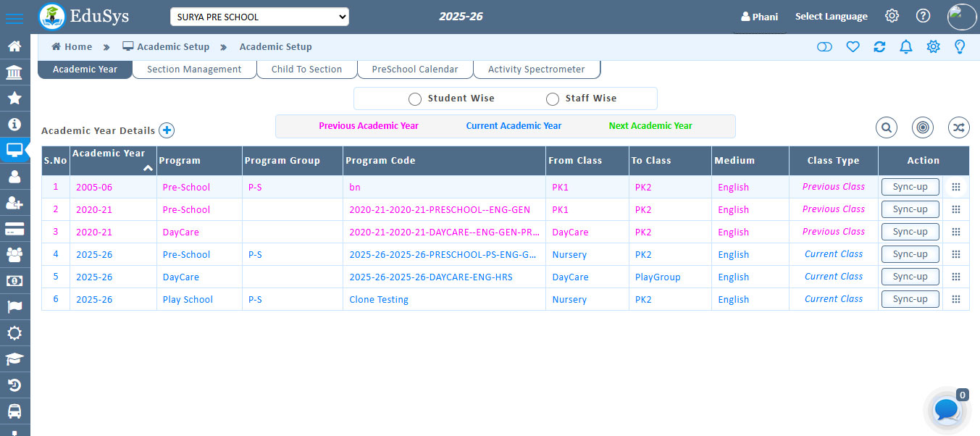Click the Next Academic Year link

(650, 126)
